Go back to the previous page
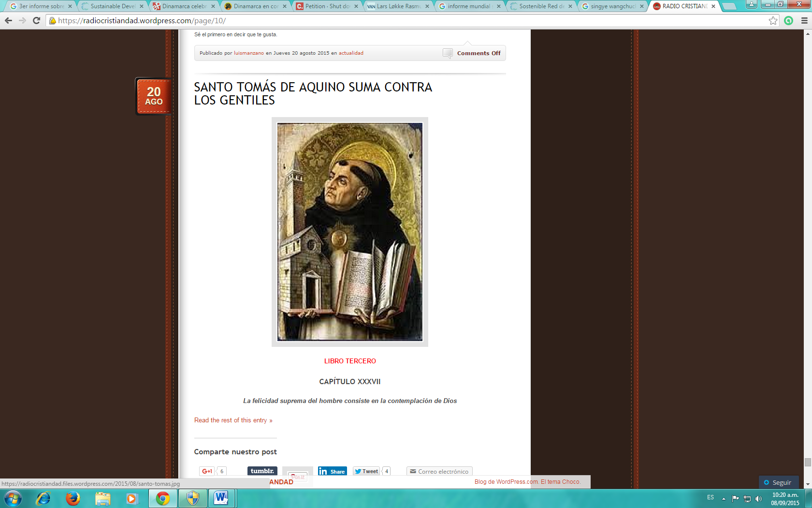The width and height of the screenshot is (812, 508). [8, 21]
